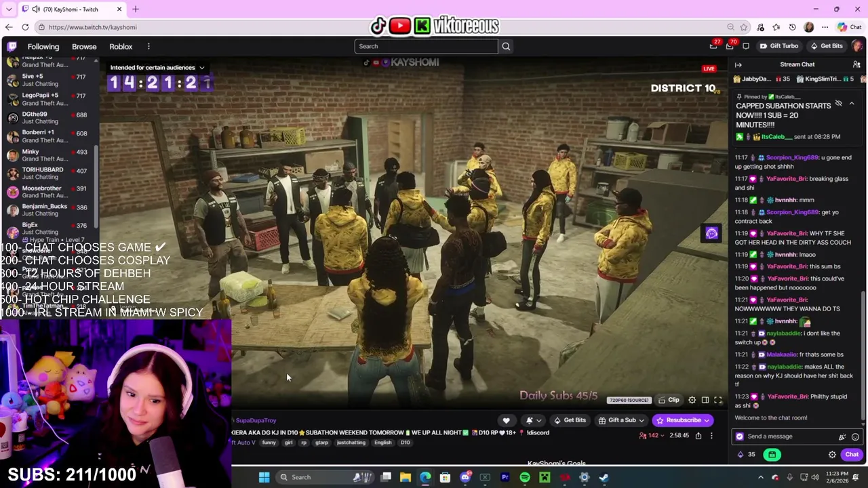The image size is (868, 488).
Task: Open a new browser tab
Action: point(135,9)
